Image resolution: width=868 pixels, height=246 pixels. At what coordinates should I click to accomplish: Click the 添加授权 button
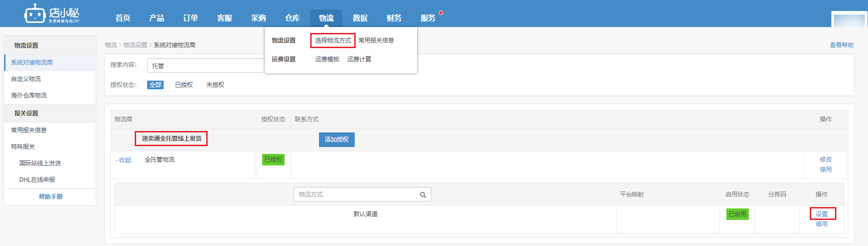pyautogui.click(x=337, y=139)
